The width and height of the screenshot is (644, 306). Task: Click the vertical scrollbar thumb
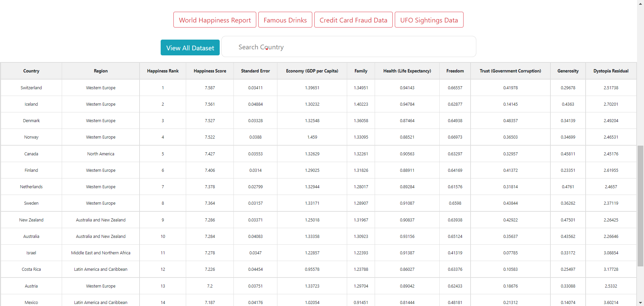click(640, 206)
